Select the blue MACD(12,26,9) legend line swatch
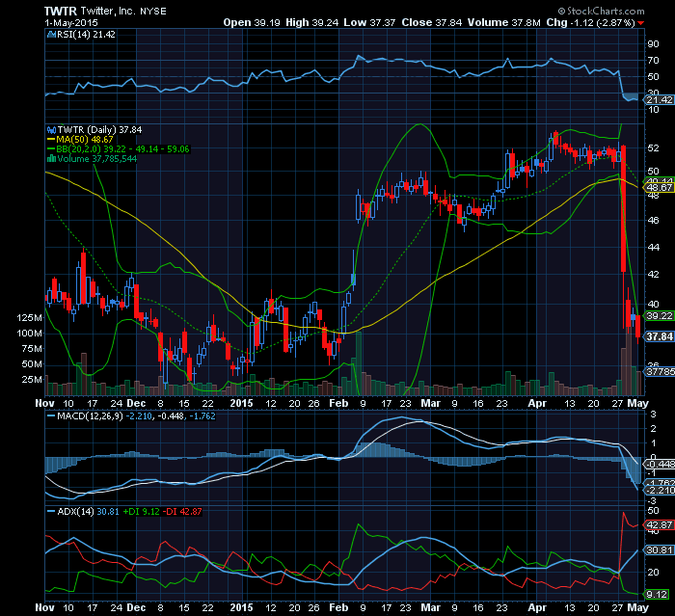The image size is (675, 616). [51, 416]
